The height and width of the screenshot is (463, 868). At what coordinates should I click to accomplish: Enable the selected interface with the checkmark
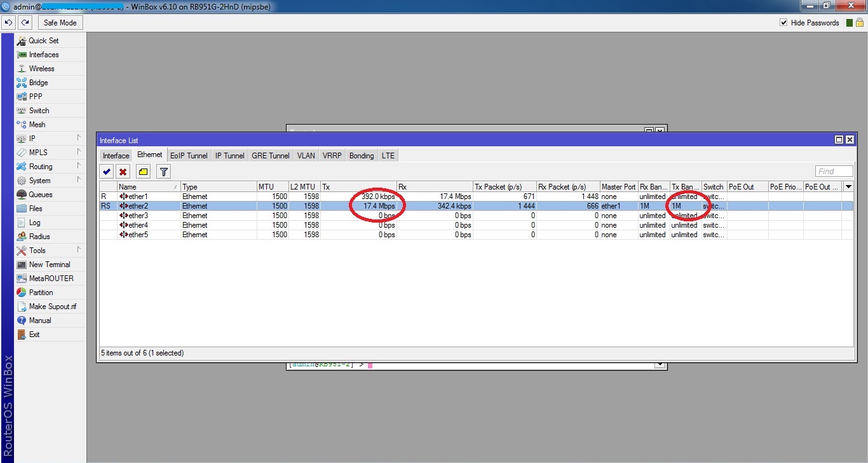pyautogui.click(x=106, y=171)
